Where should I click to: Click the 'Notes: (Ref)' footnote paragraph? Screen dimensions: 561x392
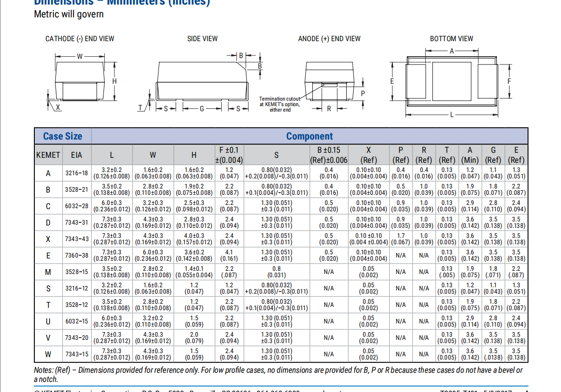point(278,375)
